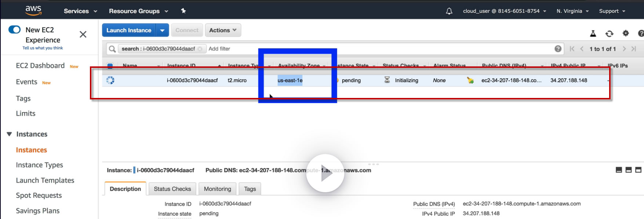Close the New EC2 Experience banner
The height and width of the screenshot is (219, 644).
[83, 34]
